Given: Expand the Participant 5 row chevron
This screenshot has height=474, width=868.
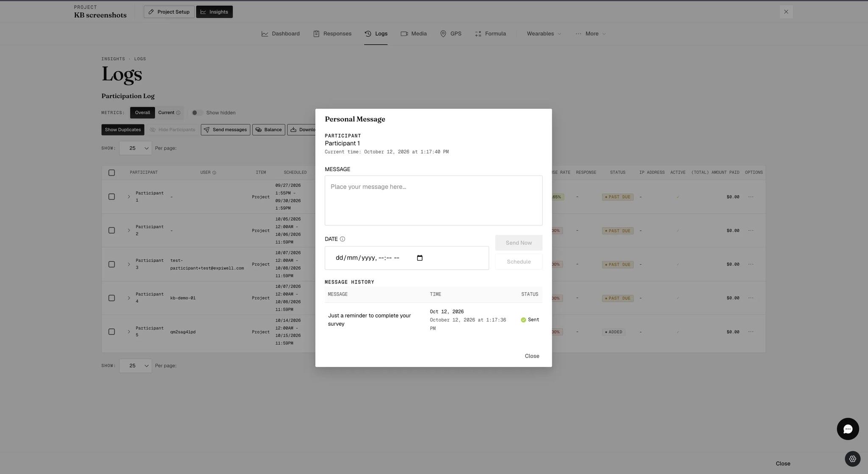Looking at the screenshot, I should [129, 332].
